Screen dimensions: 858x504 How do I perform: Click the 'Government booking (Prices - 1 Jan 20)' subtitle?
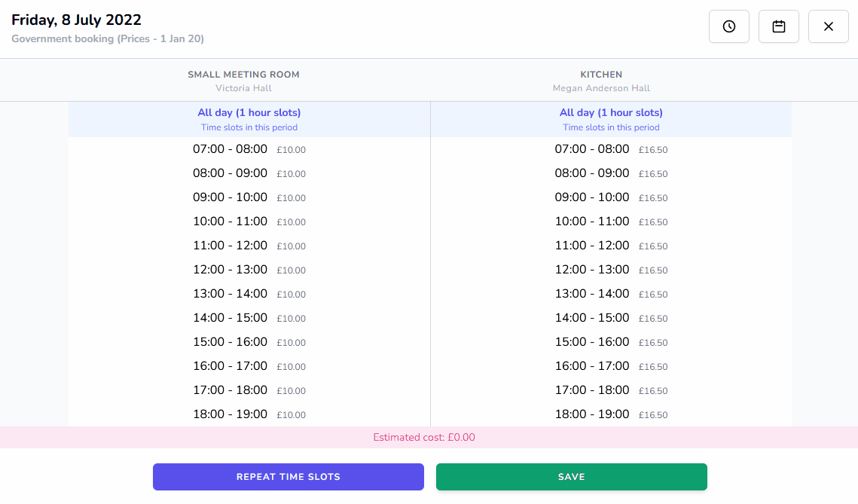pyautogui.click(x=108, y=38)
